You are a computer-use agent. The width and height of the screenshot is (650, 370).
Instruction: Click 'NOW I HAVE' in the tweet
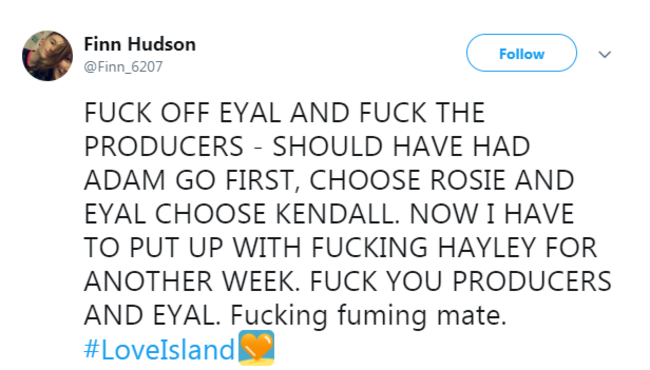492,214
